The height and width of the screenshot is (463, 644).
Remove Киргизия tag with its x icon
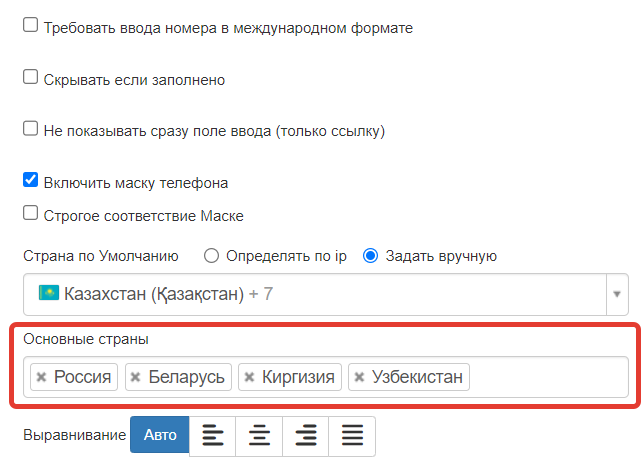coord(249,377)
